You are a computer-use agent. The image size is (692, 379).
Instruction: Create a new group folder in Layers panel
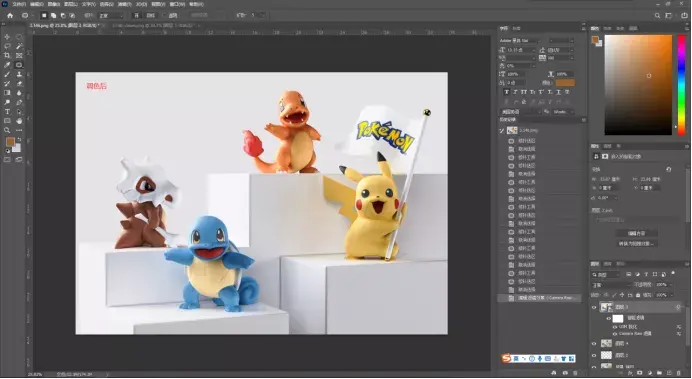pos(659,373)
